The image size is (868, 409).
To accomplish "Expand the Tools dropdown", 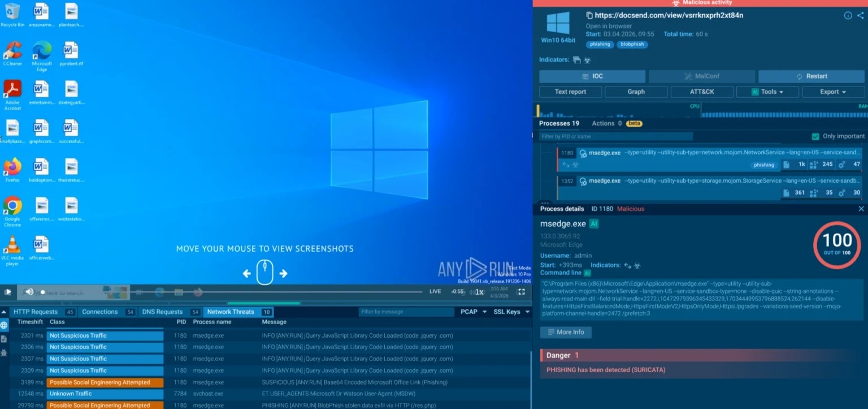I will [x=767, y=92].
